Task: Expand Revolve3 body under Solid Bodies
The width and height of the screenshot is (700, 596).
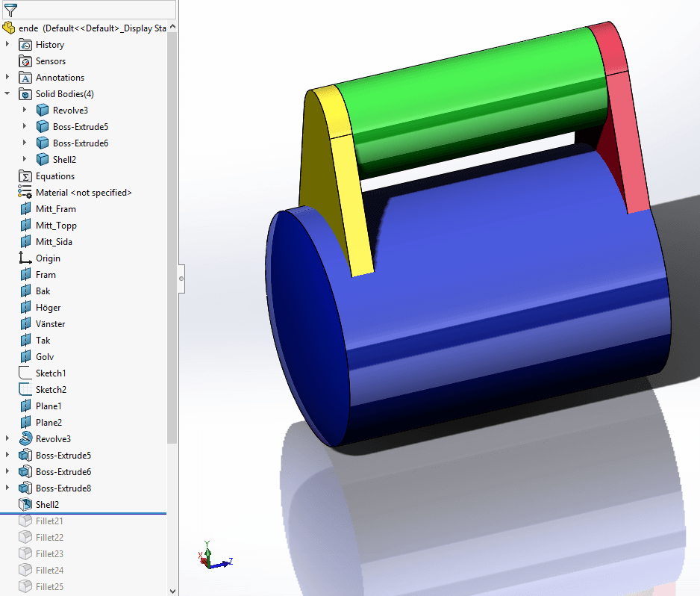Action: pos(25,111)
